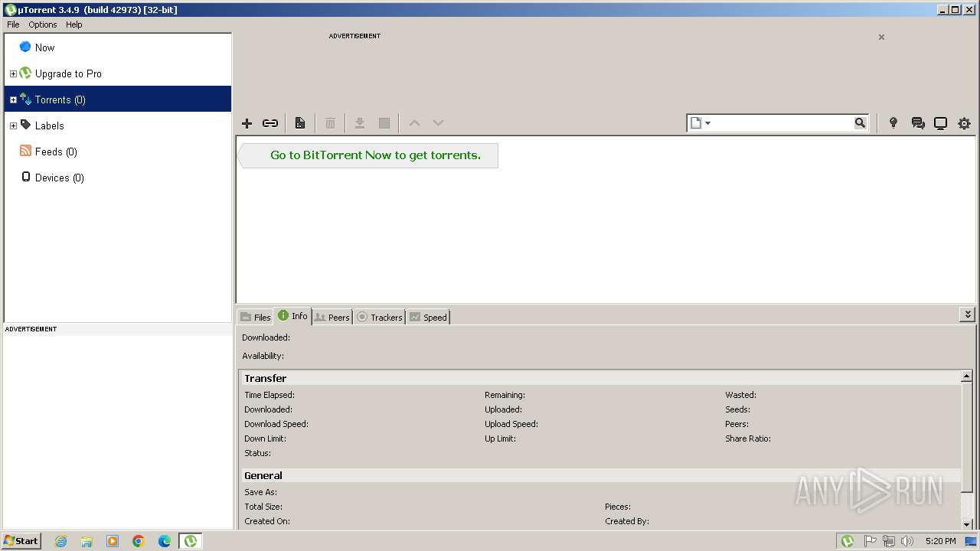Click the Stop square icon

point(384,123)
